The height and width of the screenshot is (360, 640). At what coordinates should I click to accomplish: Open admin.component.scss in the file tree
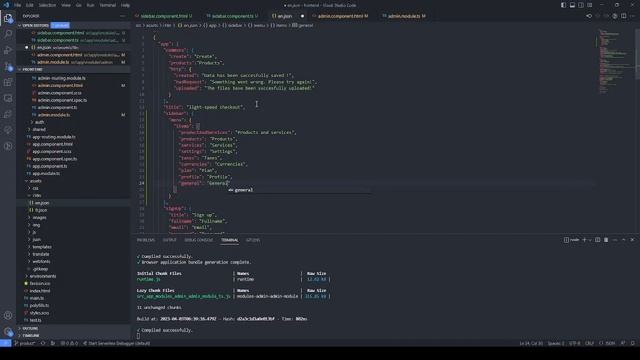tap(59, 93)
